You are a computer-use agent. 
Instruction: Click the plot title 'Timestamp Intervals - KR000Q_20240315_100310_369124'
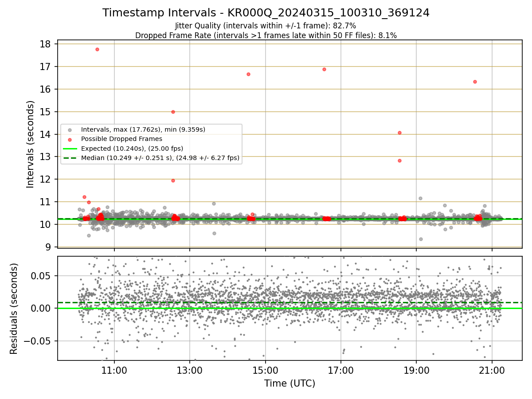coord(266,13)
